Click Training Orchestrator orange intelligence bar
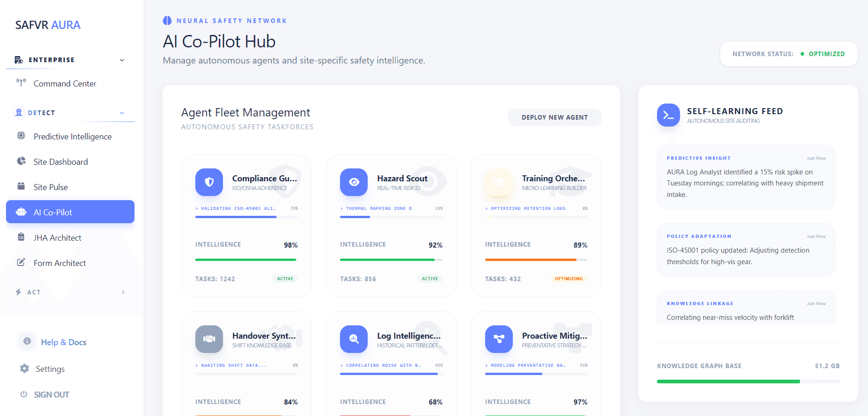Viewport: 868px width, 416px height. [536, 260]
